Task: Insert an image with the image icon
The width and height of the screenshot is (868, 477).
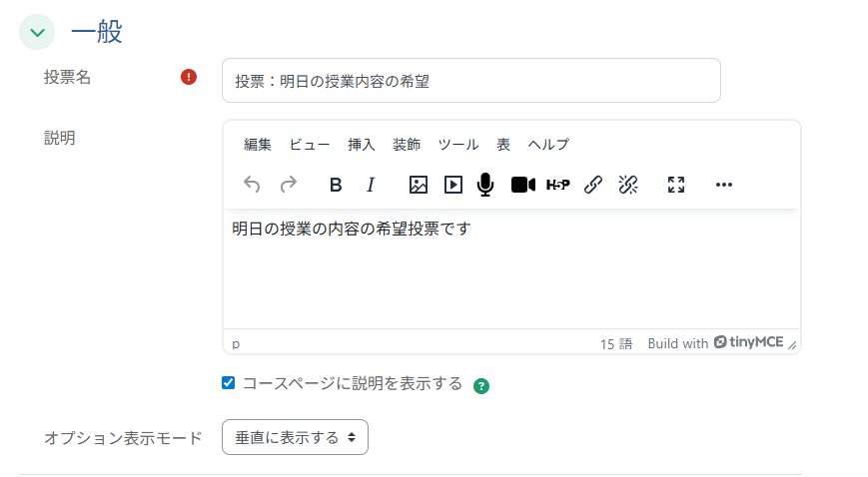Action: pos(419,185)
